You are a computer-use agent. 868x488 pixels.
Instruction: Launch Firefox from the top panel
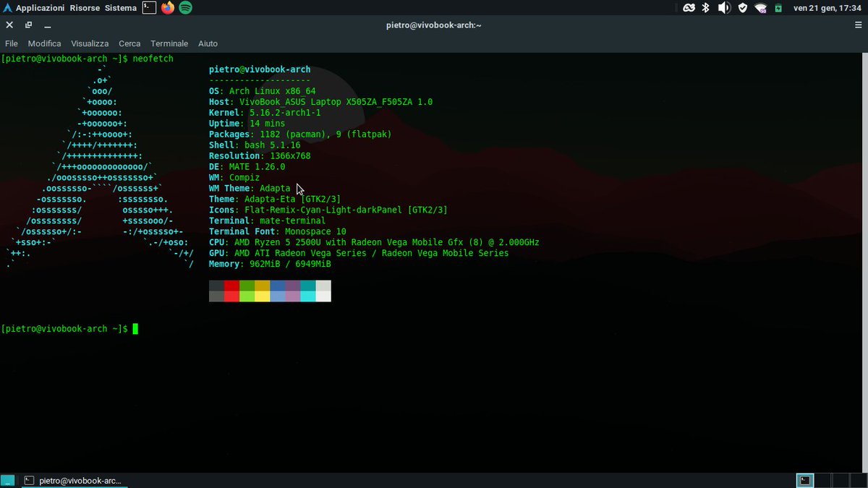[168, 8]
